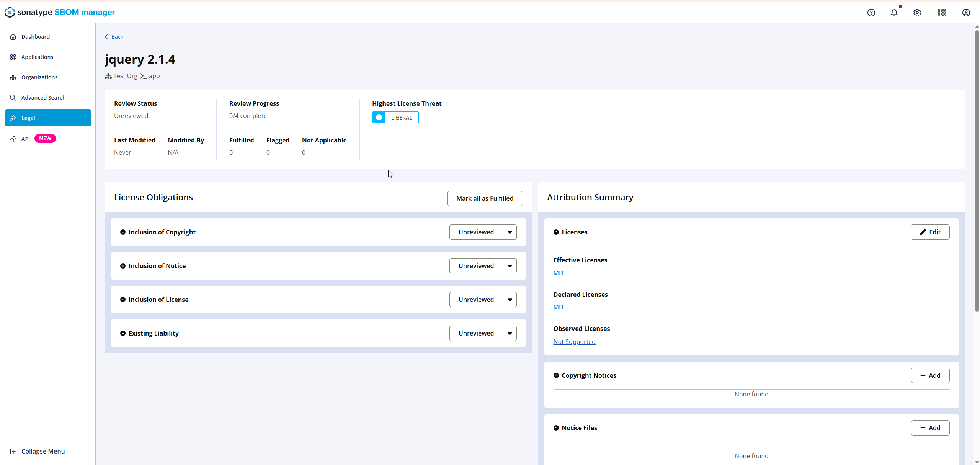Open the settings gear icon

click(x=917, y=13)
